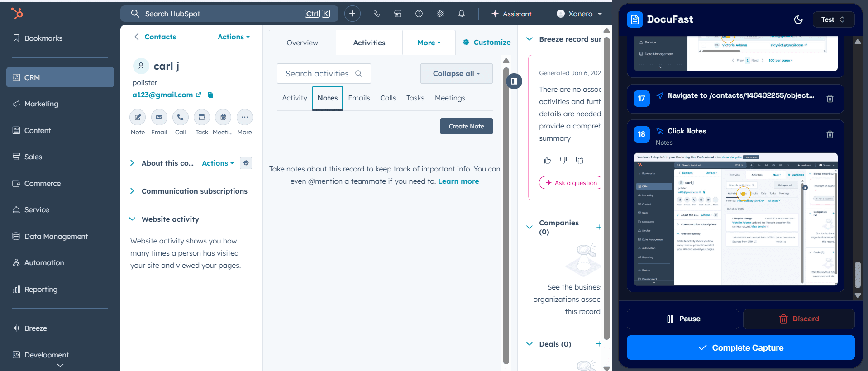Expand Communication subscriptions section
This screenshot has height=371, width=868.
coord(132,191)
